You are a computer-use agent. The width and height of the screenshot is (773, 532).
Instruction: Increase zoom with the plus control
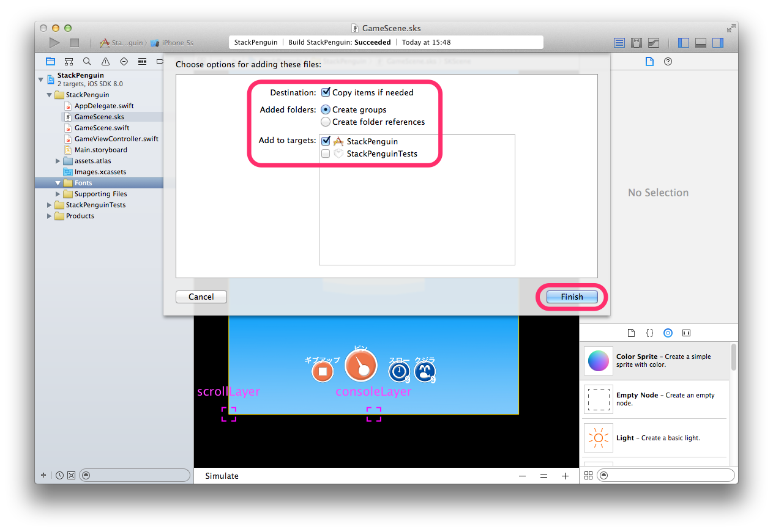[564, 476]
